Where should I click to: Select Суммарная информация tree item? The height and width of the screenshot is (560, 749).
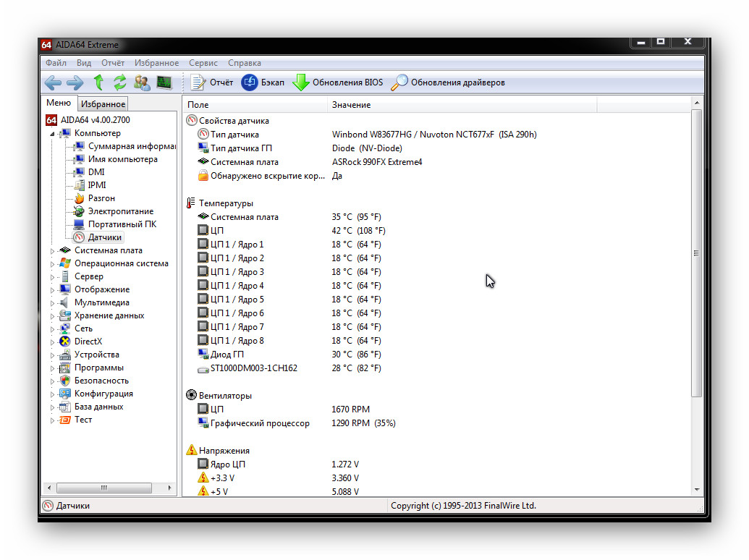click(x=125, y=146)
